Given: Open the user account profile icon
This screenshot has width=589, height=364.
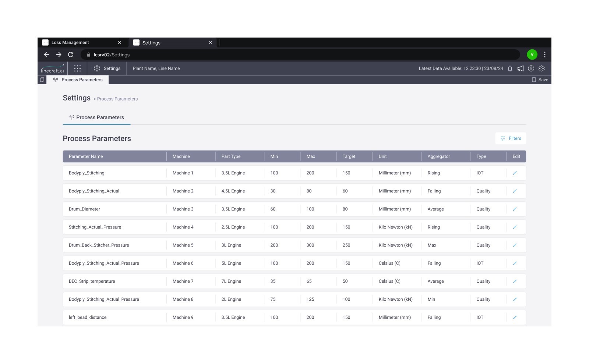Looking at the screenshot, I should (x=531, y=68).
